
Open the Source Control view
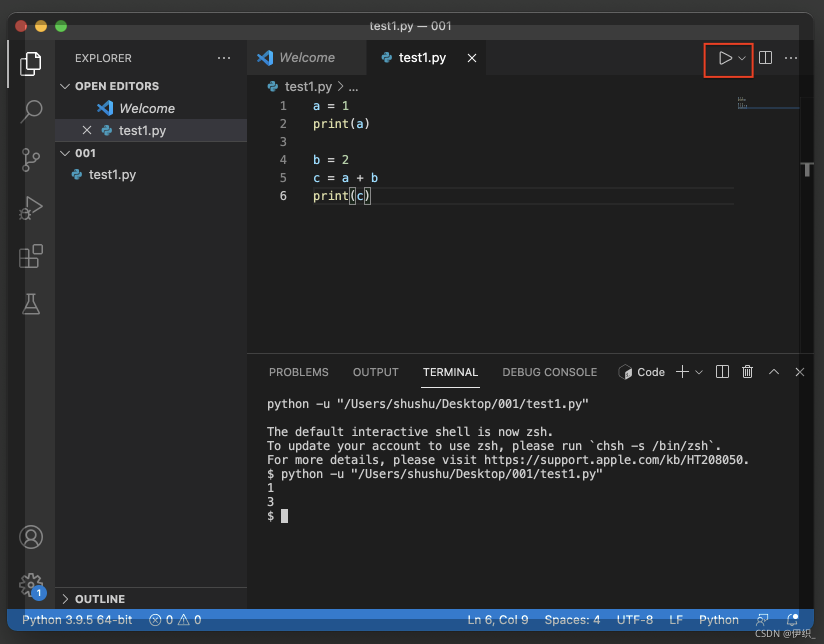[x=31, y=160]
